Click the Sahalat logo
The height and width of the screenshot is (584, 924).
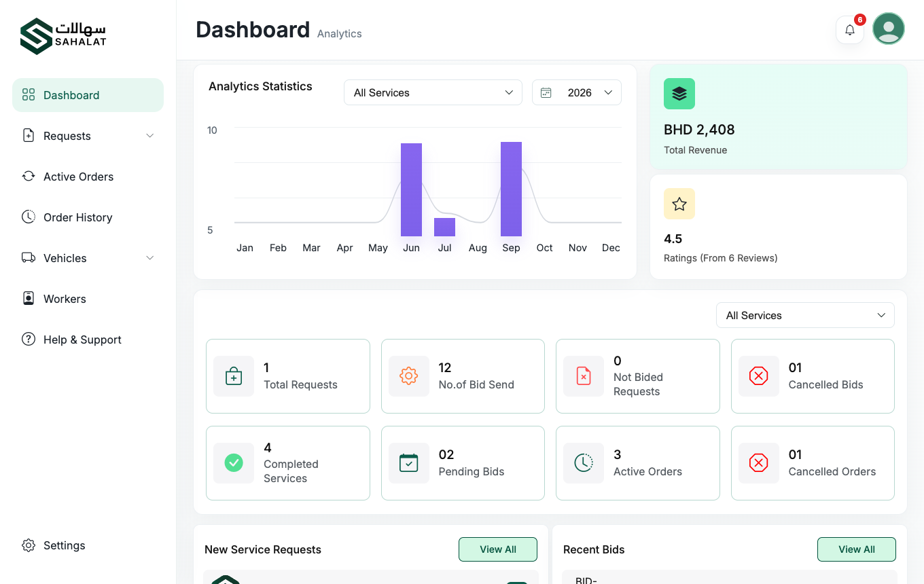pyautogui.click(x=63, y=36)
